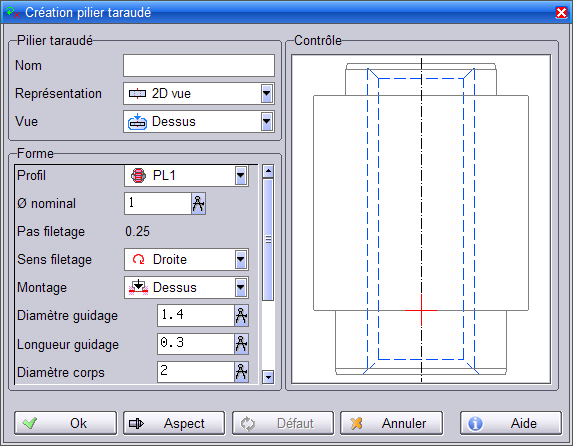Click the measure icon beside Longueur guidage
Viewport: 573px width, 446px height.
pyautogui.click(x=241, y=344)
